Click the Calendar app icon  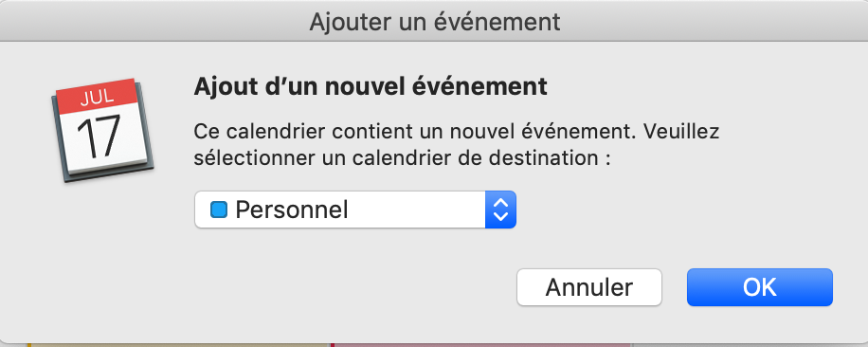point(102,131)
